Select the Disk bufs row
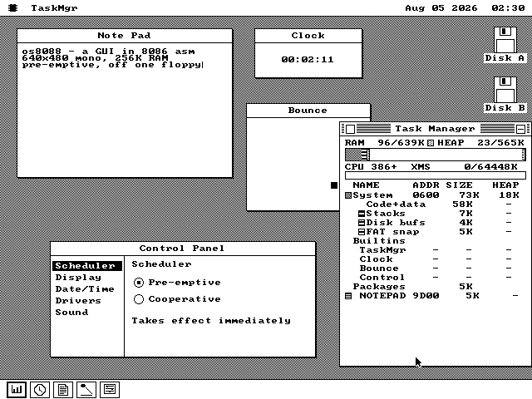This screenshot has width=532, height=399. point(436,223)
